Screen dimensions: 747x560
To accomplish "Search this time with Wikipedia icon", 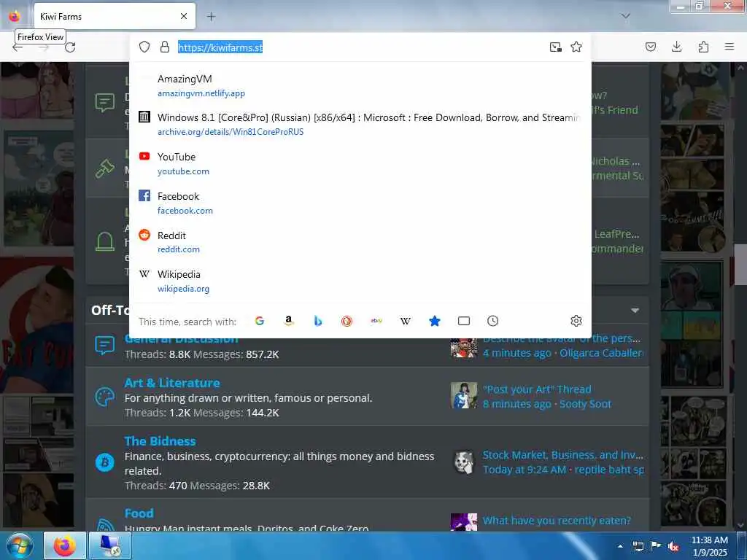I will pos(406,321).
